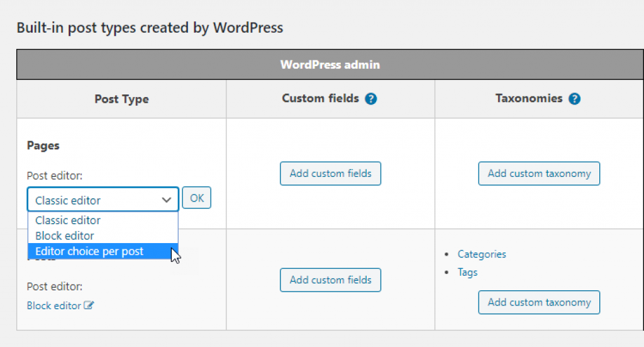
Task: Click the Block editor link for Posts
Action: [x=54, y=305]
